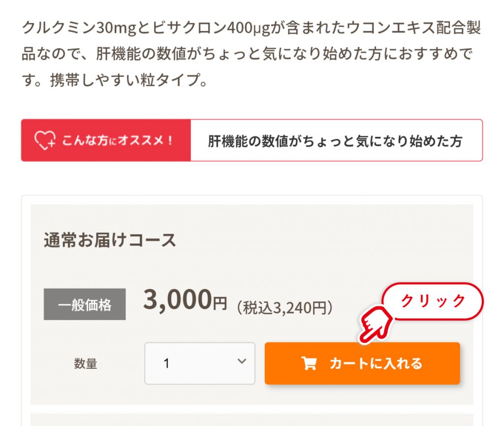Click the (税込3,240円) tax-included price
Viewport: 504px width, 426px height.
point(285,308)
